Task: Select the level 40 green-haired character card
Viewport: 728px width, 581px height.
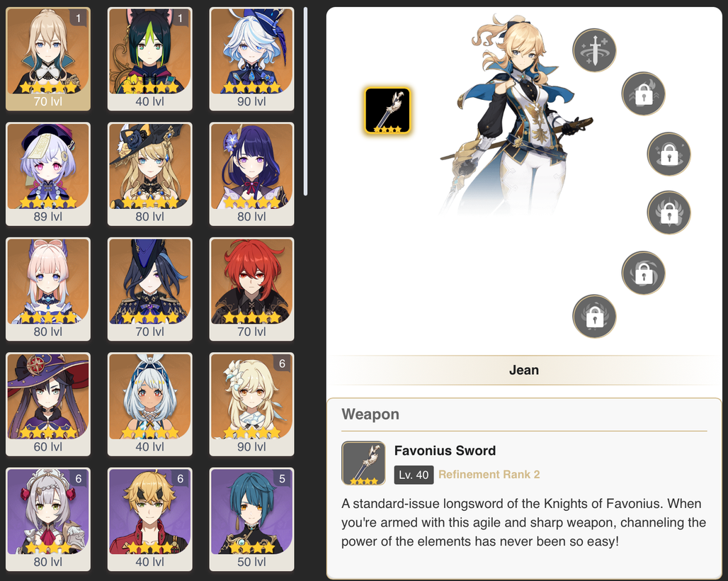Action: (x=149, y=59)
